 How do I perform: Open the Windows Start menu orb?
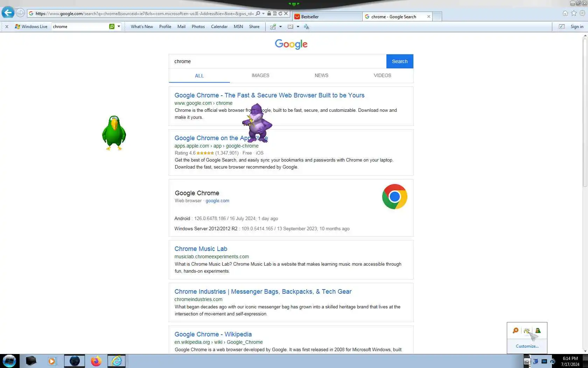pyautogui.click(x=9, y=361)
